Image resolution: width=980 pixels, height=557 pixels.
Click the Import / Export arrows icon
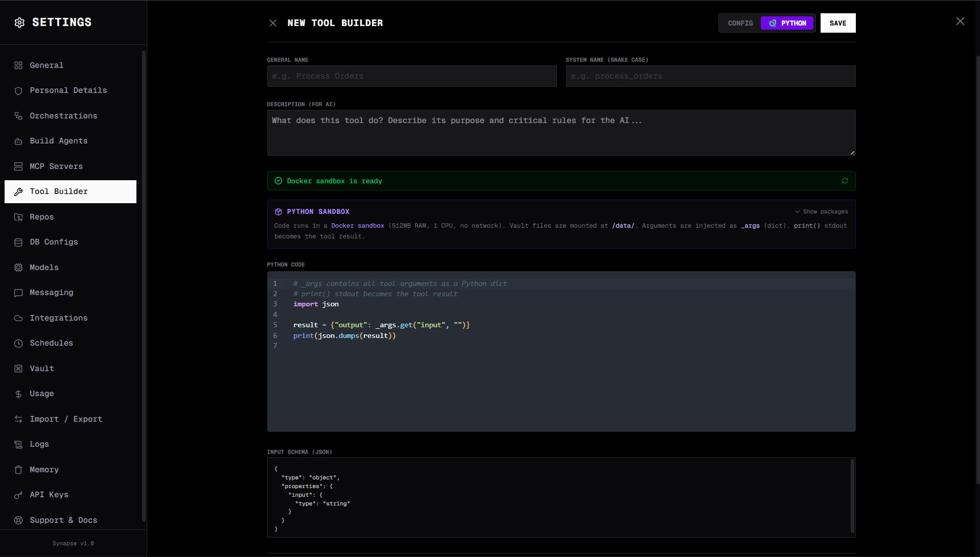point(18,419)
